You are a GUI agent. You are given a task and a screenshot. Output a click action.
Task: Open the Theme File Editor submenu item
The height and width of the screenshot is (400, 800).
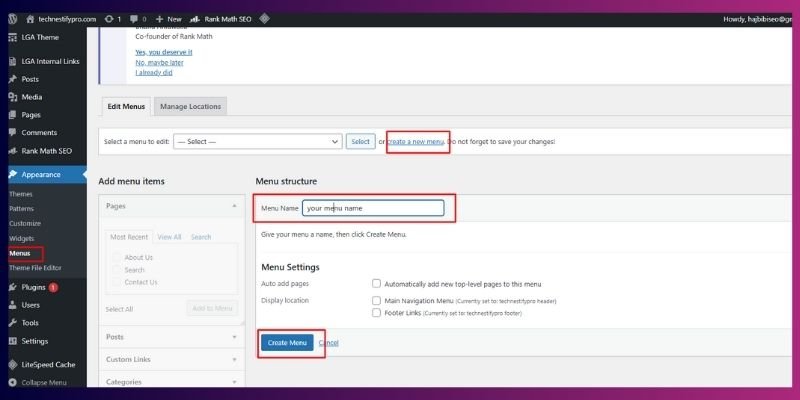(35, 268)
